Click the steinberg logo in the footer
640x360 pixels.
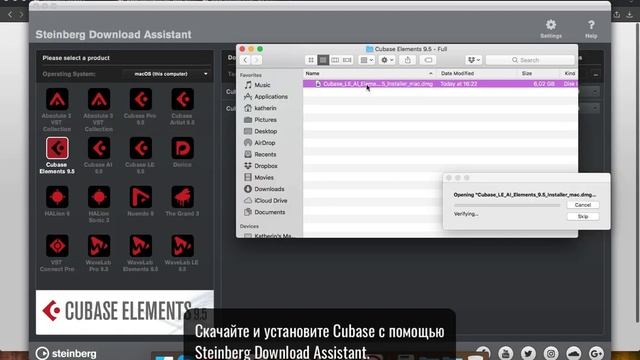point(66,353)
